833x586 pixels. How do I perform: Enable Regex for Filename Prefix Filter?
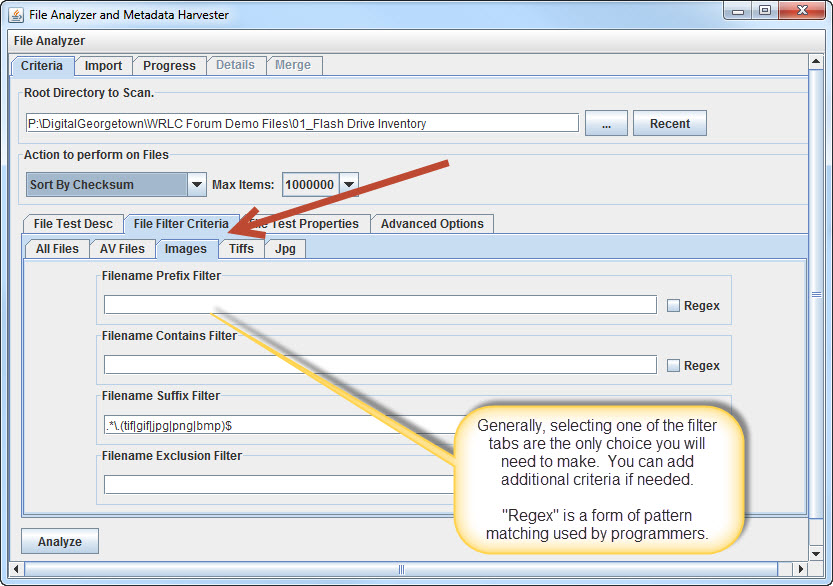point(674,306)
